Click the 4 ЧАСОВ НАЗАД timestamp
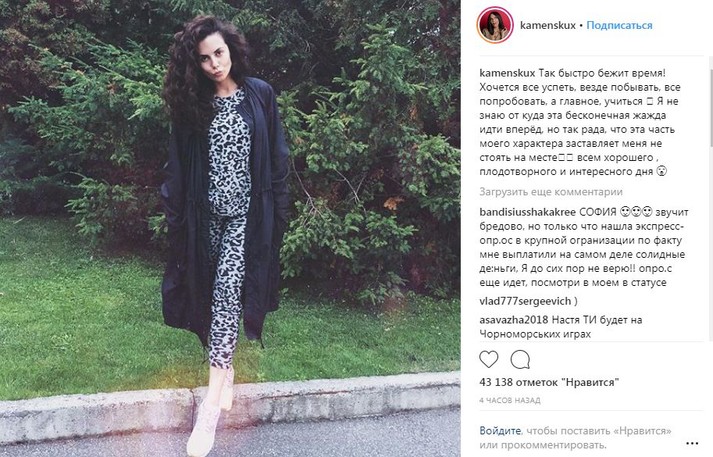This screenshot has width=713, height=457. coord(510,401)
